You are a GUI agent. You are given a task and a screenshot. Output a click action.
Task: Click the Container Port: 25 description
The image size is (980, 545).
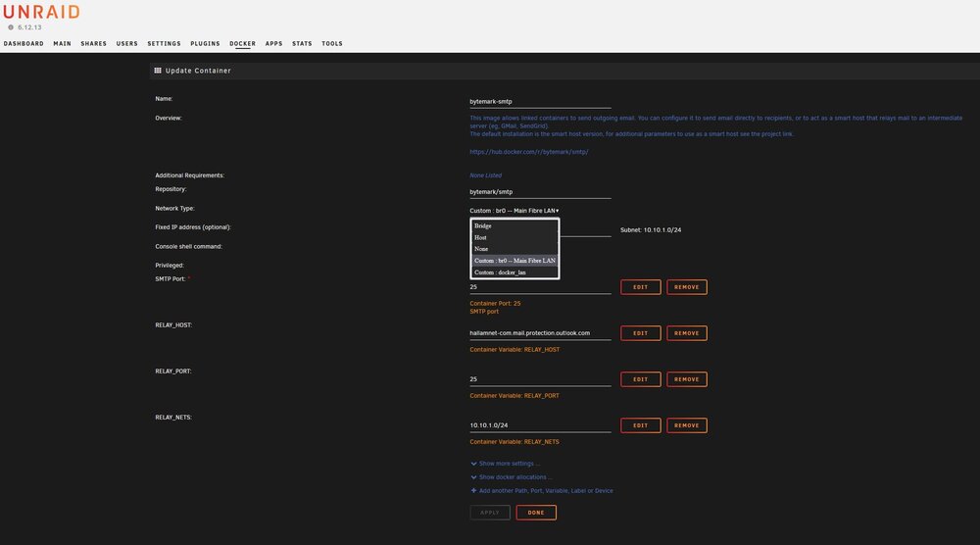point(495,303)
